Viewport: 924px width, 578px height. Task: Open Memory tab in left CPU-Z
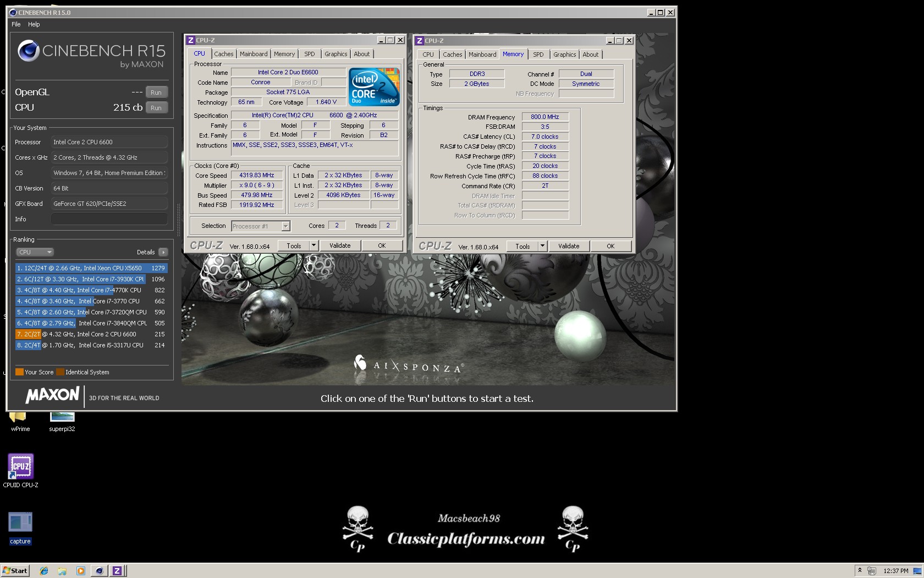284,54
